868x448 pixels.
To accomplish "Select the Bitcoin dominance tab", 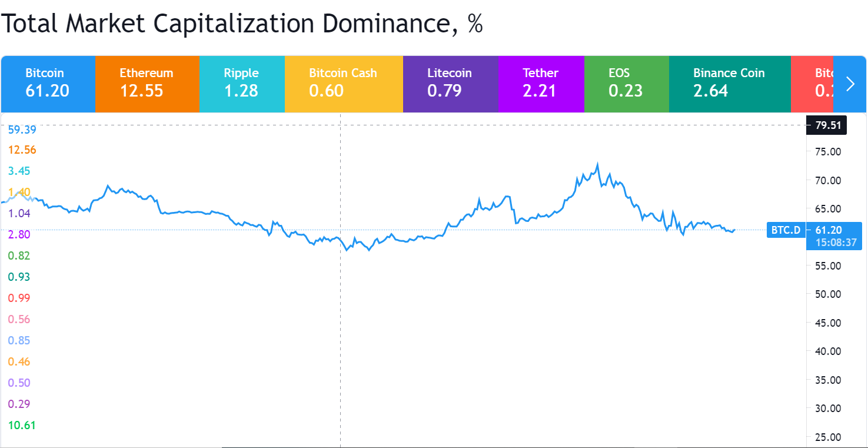I will click(48, 84).
